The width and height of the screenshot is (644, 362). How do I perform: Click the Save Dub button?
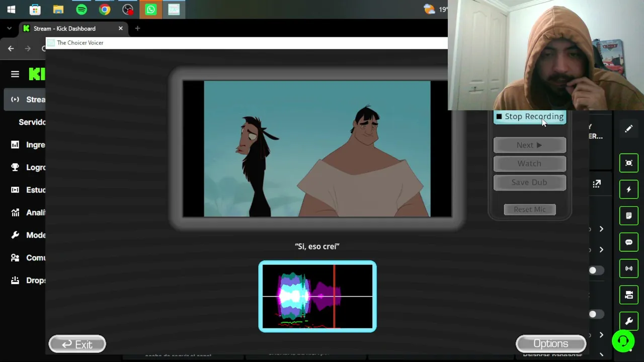tap(529, 183)
